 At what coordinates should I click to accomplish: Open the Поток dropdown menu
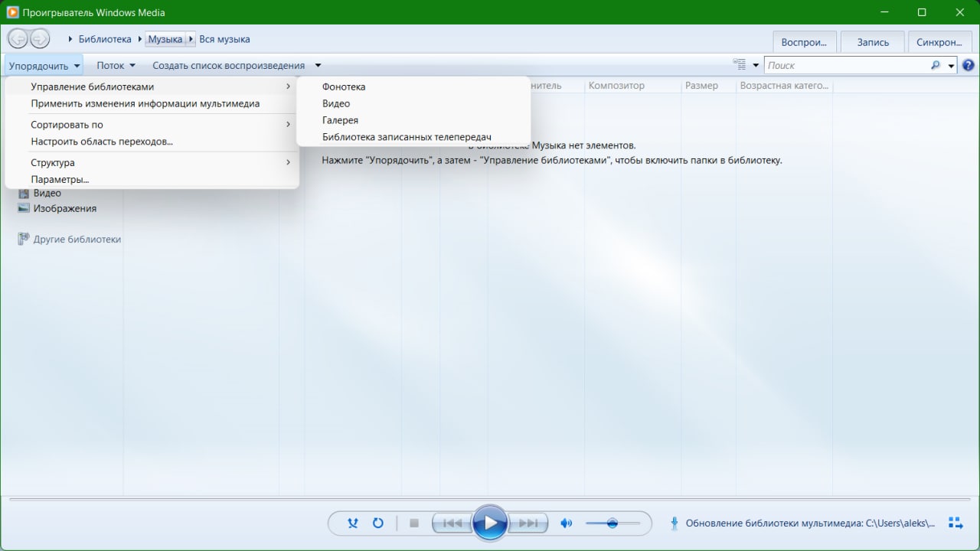pyautogui.click(x=116, y=66)
